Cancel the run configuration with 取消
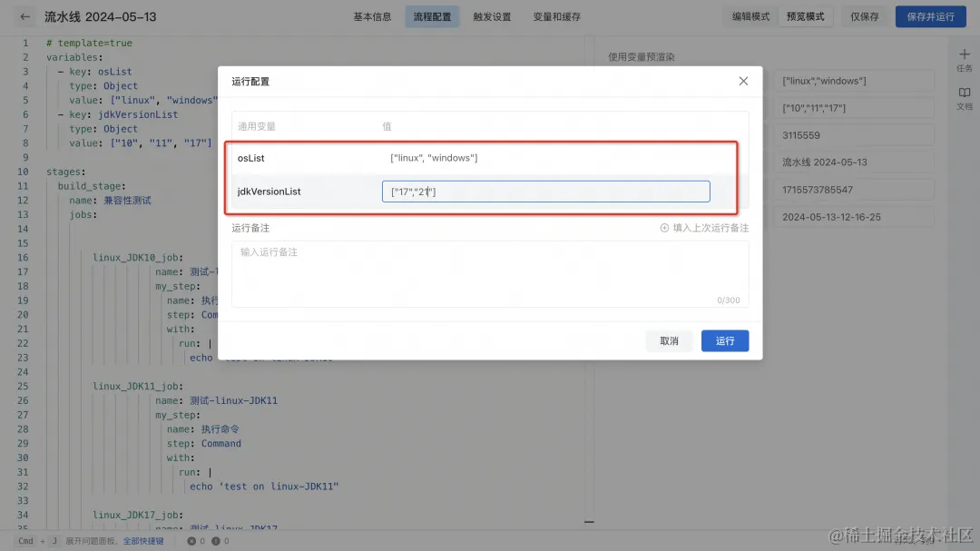 click(669, 340)
